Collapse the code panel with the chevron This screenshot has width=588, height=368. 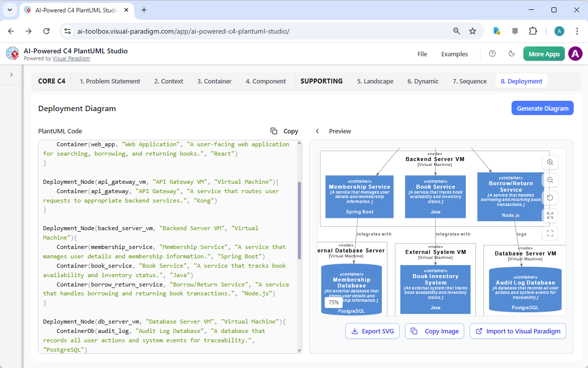point(317,131)
